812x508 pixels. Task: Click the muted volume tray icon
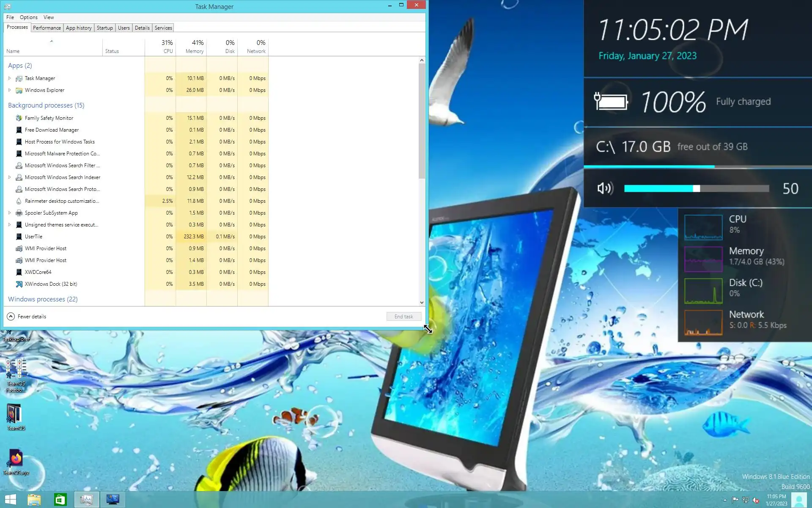(x=756, y=500)
